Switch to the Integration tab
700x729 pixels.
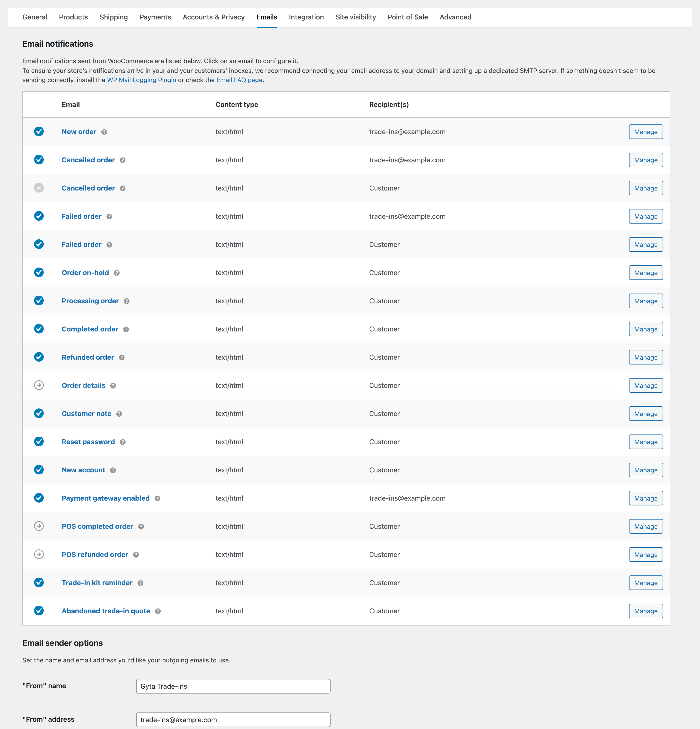click(x=306, y=17)
